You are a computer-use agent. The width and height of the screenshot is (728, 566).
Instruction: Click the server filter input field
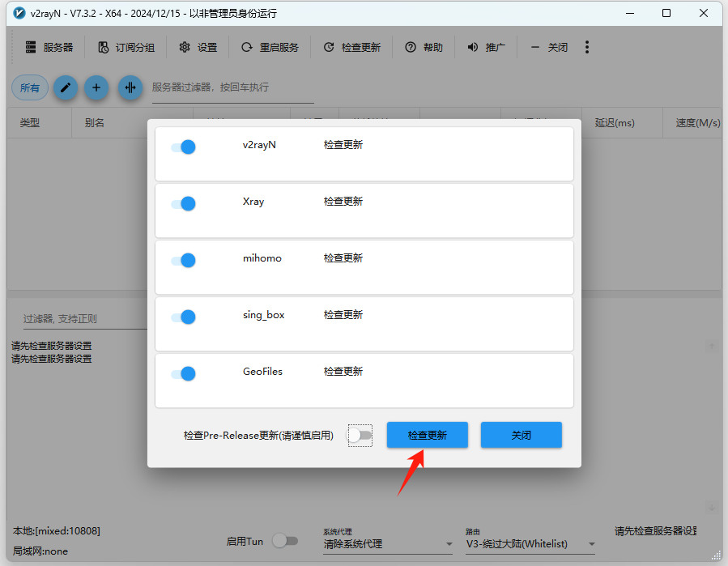point(232,87)
